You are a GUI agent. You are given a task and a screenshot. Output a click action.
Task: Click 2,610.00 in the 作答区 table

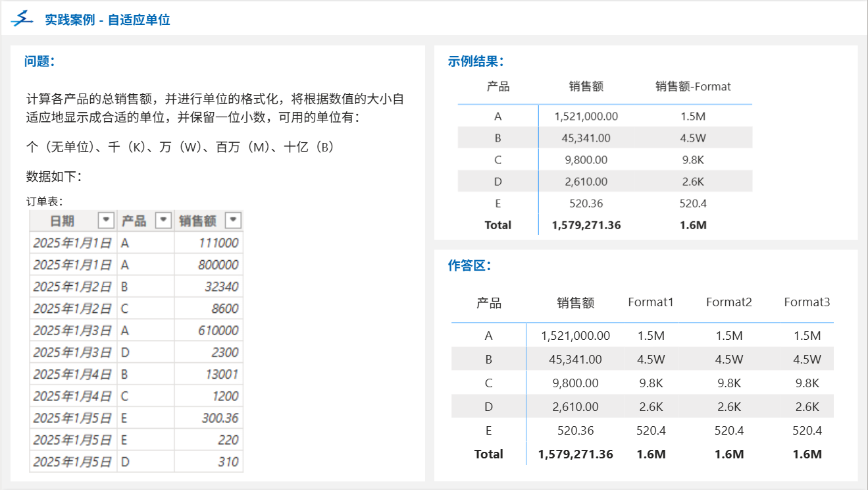[576, 406]
